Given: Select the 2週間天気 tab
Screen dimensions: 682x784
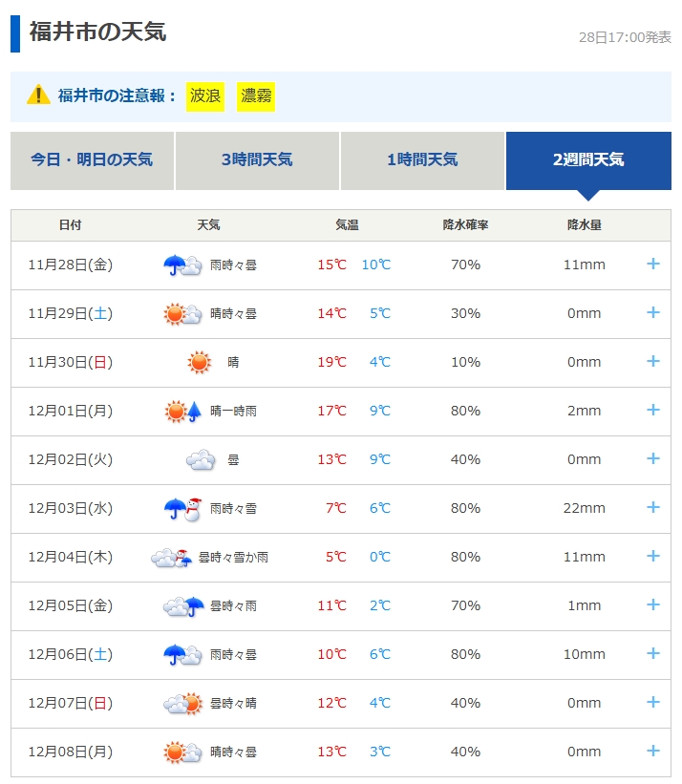Looking at the screenshot, I should pyautogui.click(x=588, y=160).
